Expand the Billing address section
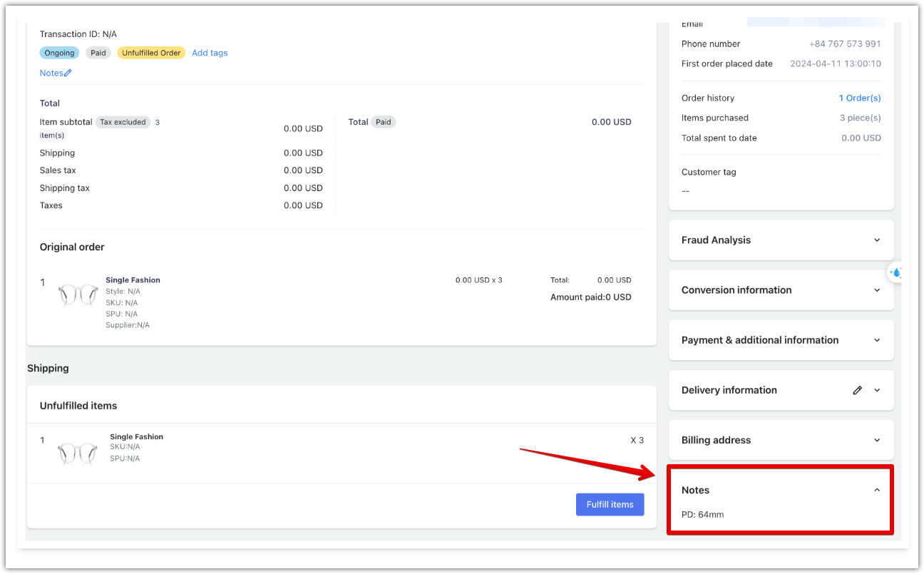The height and width of the screenshot is (574, 924). click(877, 440)
